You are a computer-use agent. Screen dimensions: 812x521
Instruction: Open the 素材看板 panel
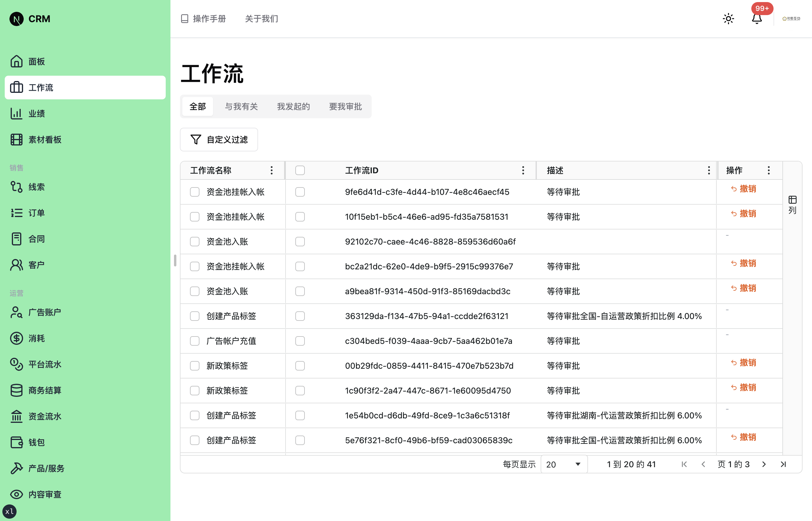click(x=45, y=139)
